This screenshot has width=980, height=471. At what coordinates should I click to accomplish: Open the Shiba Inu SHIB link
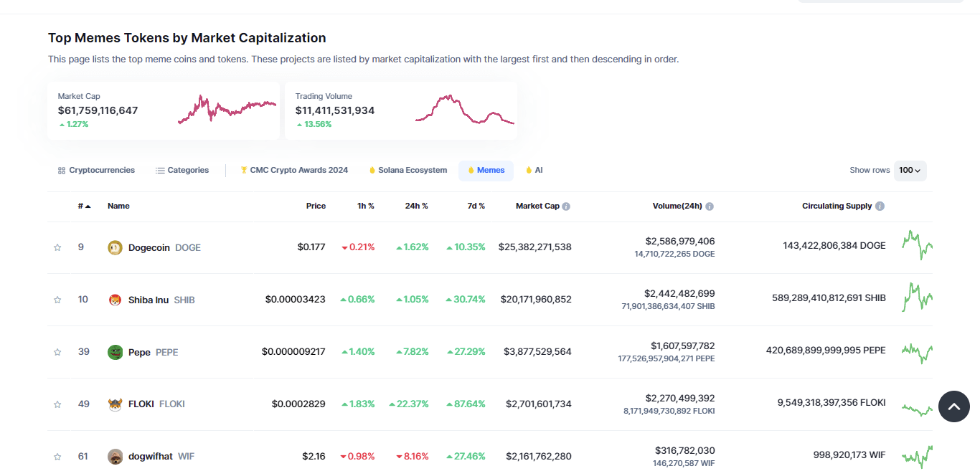click(x=151, y=300)
